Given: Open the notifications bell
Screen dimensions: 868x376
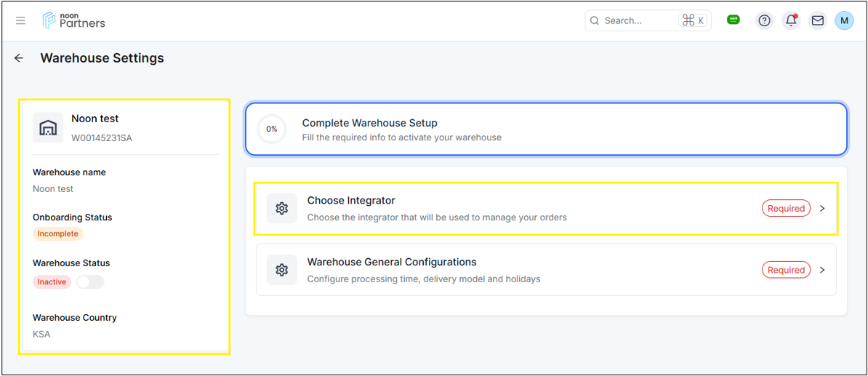Looking at the screenshot, I should 791,20.
